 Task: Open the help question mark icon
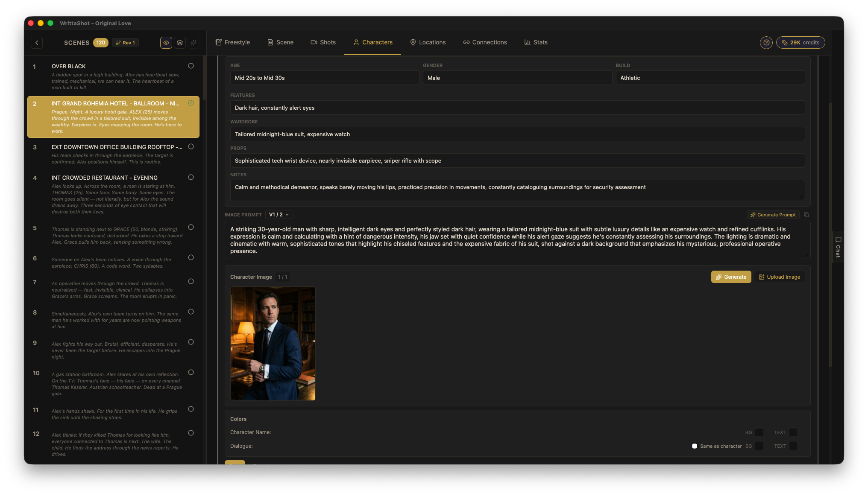coord(766,42)
